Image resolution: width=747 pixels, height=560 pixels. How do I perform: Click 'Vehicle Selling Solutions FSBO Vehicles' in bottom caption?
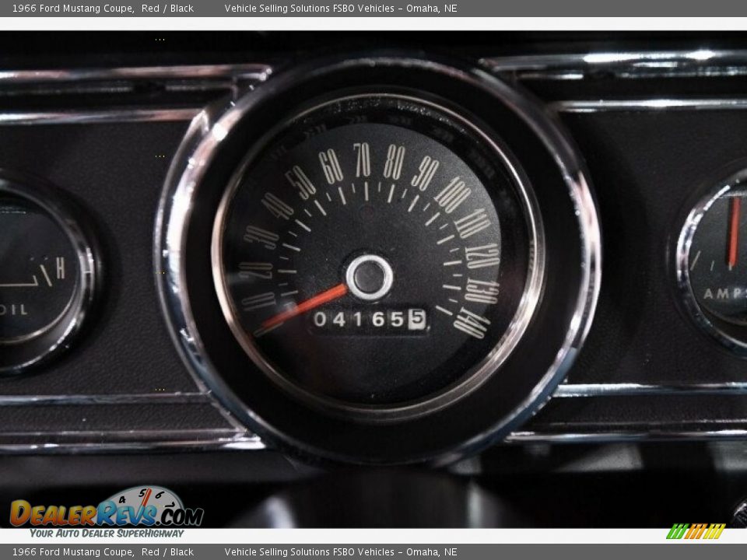309,552
